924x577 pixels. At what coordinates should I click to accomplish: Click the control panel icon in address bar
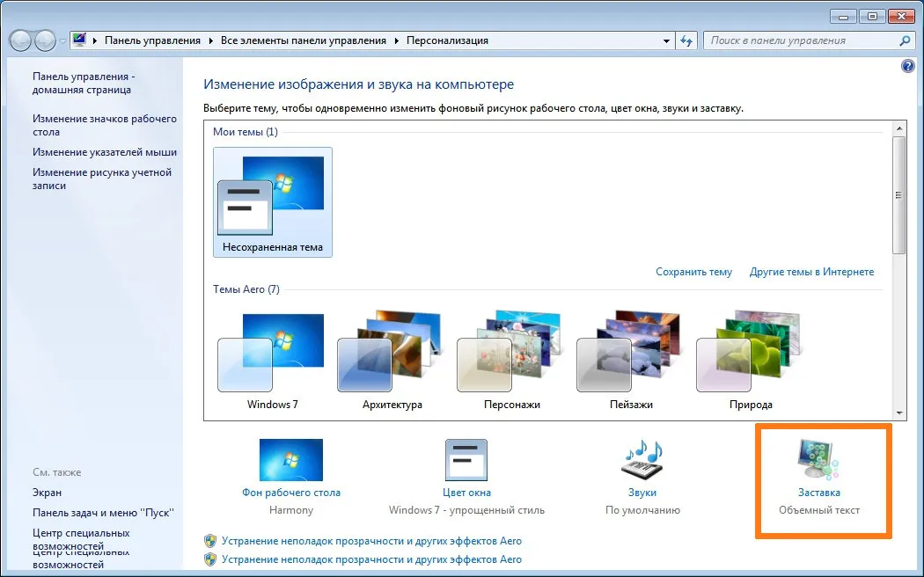(79, 40)
